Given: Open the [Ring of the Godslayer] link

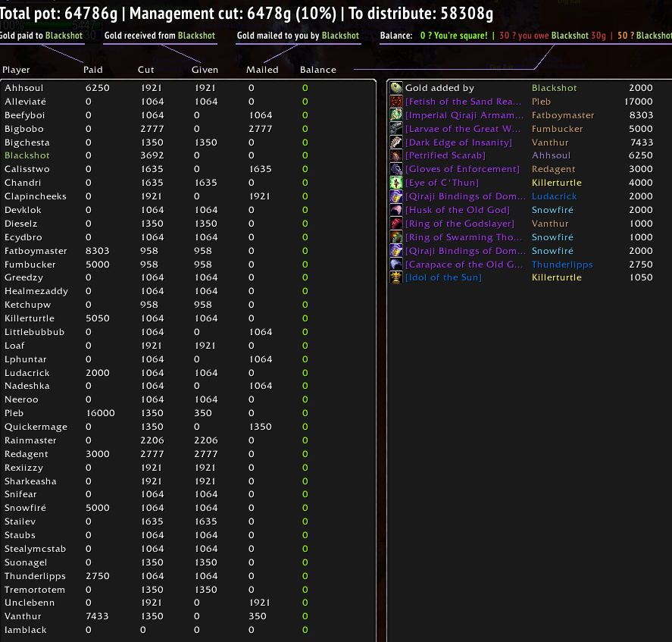Looking at the screenshot, I should (x=460, y=224).
